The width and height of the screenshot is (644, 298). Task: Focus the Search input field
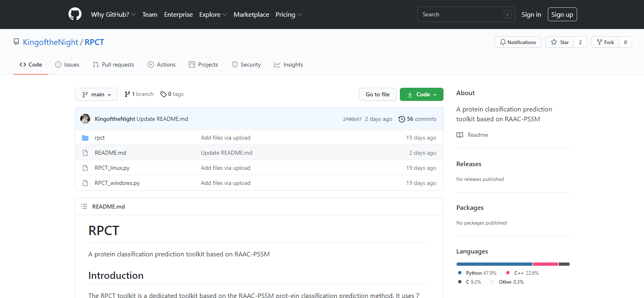click(x=466, y=14)
